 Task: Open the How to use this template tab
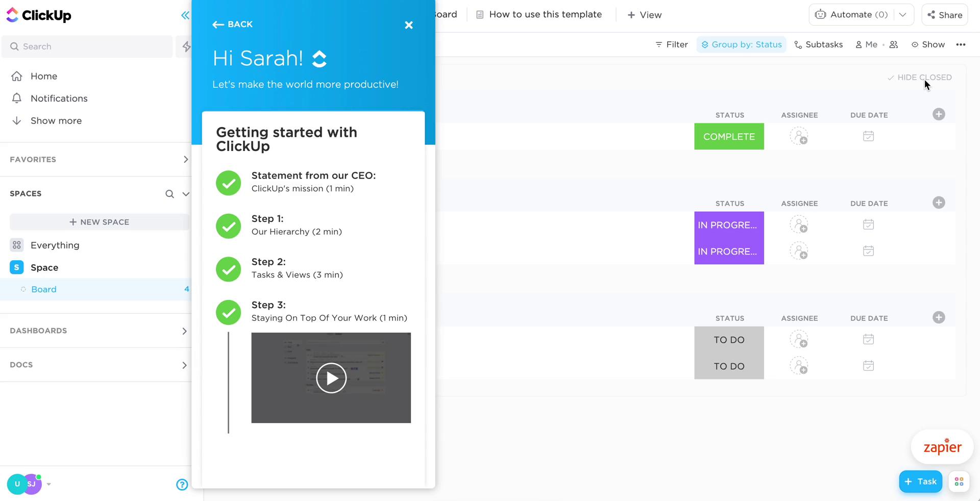point(539,15)
